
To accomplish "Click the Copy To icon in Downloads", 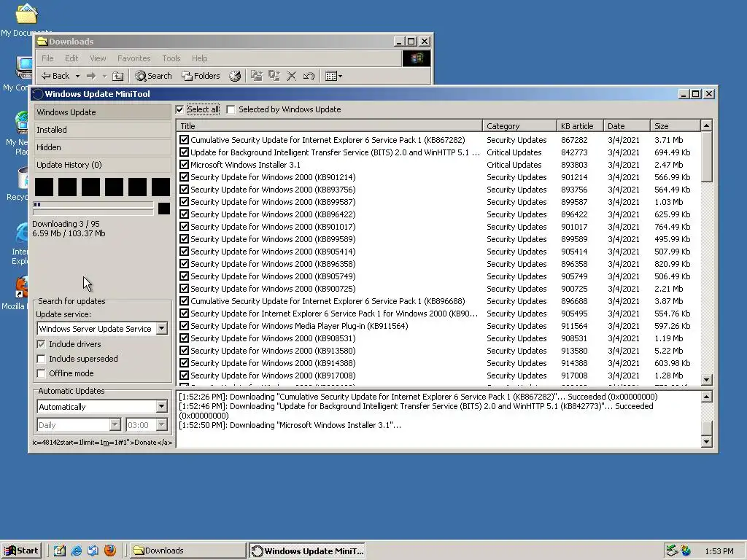I will click(274, 76).
